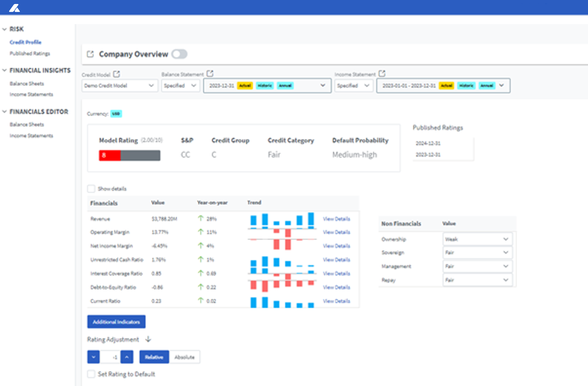Select the 2024-12-31 published rating
Image resolution: width=588 pixels, height=386 pixels.
coord(428,143)
